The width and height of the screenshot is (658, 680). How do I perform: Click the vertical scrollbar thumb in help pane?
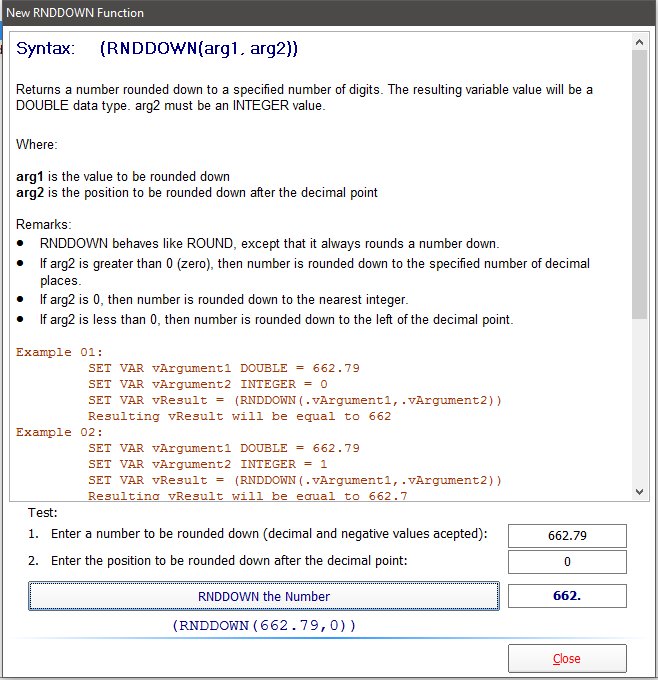point(640,180)
